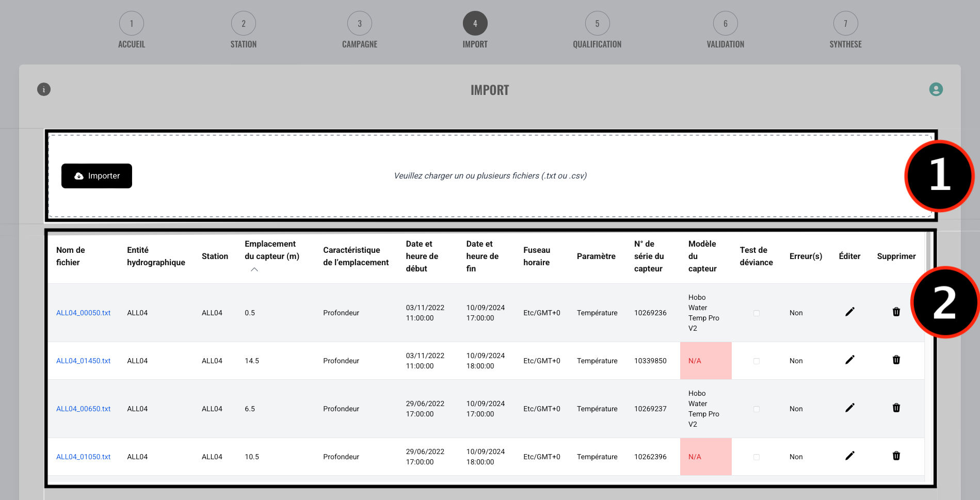Open the STATION step label
980x500 pixels.
(244, 44)
